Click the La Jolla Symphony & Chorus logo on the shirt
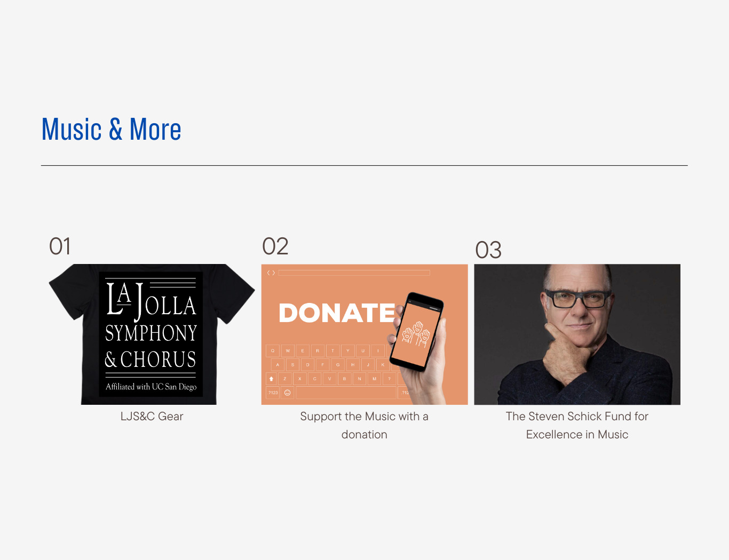729x560 pixels. coord(151,334)
